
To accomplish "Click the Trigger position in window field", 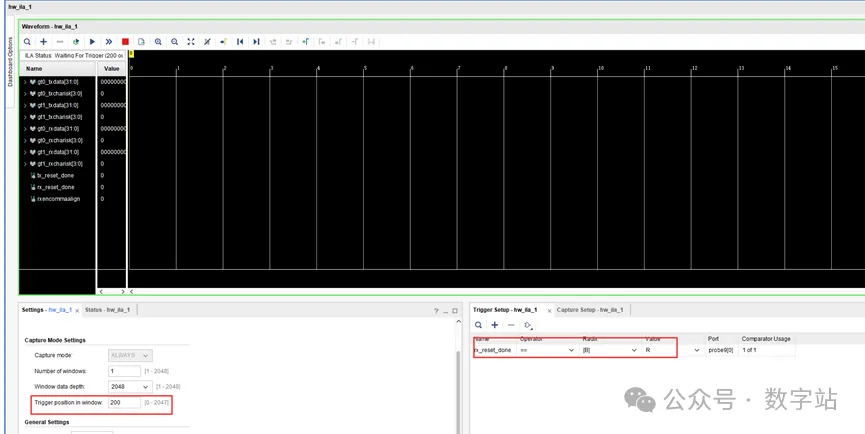I will [124, 403].
